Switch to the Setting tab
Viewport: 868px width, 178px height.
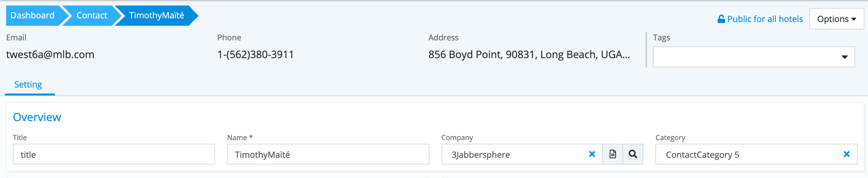click(28, 85)
